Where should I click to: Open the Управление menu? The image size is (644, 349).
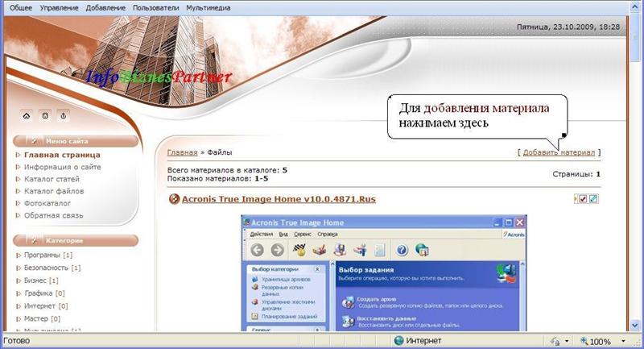(59, 8)
